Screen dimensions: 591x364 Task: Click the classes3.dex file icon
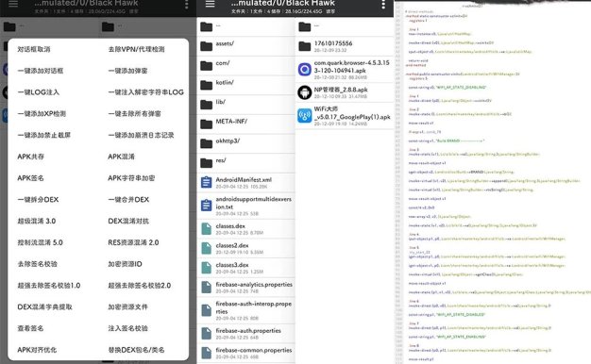click(x=206, y=267)
